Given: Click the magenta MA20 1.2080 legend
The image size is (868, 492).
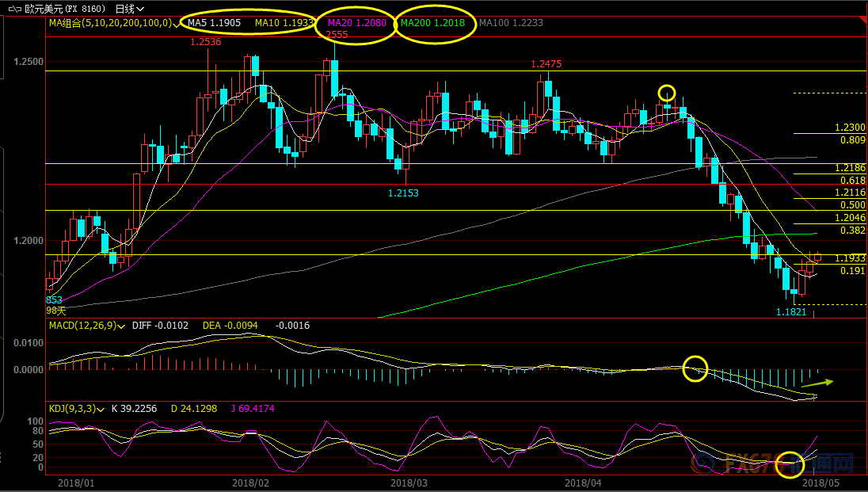Looking at the screenshot, I should pyautogui.click(x=355, y=23).
